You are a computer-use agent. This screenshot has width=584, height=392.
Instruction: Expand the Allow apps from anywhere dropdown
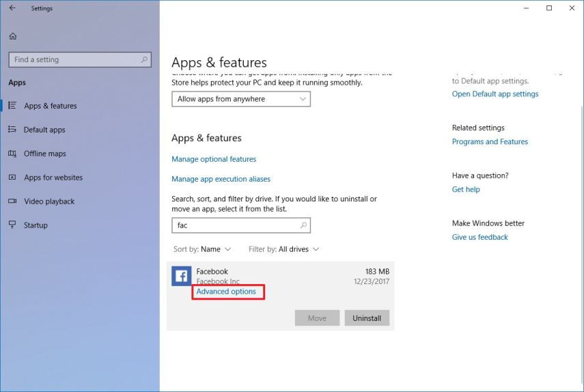(241, 99)
